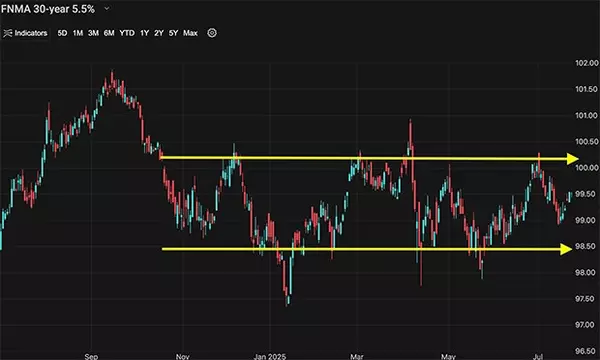Switch to the 3M range
Viewport: 600px width, 360px height.
(x=93, y=33)
